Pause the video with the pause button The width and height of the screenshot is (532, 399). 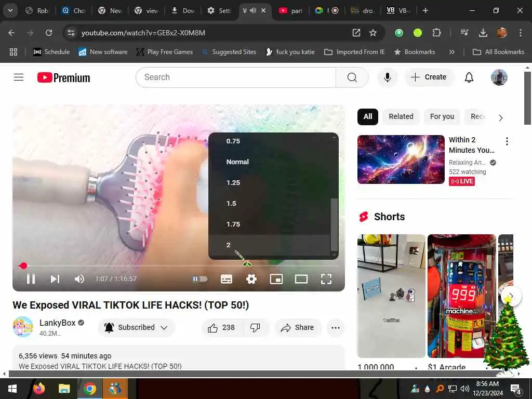pos(31,279)
